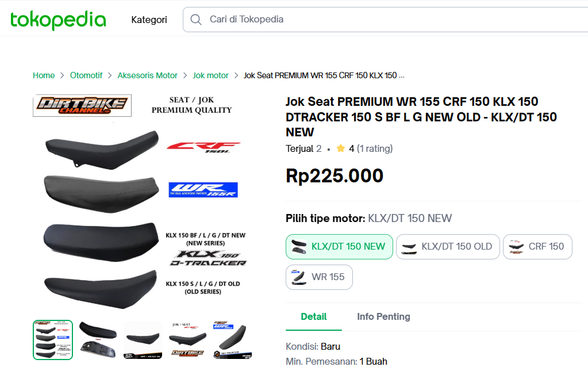The image size is (588, 367).
Task: Click the search magnifier icon
Action: [x=196, y=20]
